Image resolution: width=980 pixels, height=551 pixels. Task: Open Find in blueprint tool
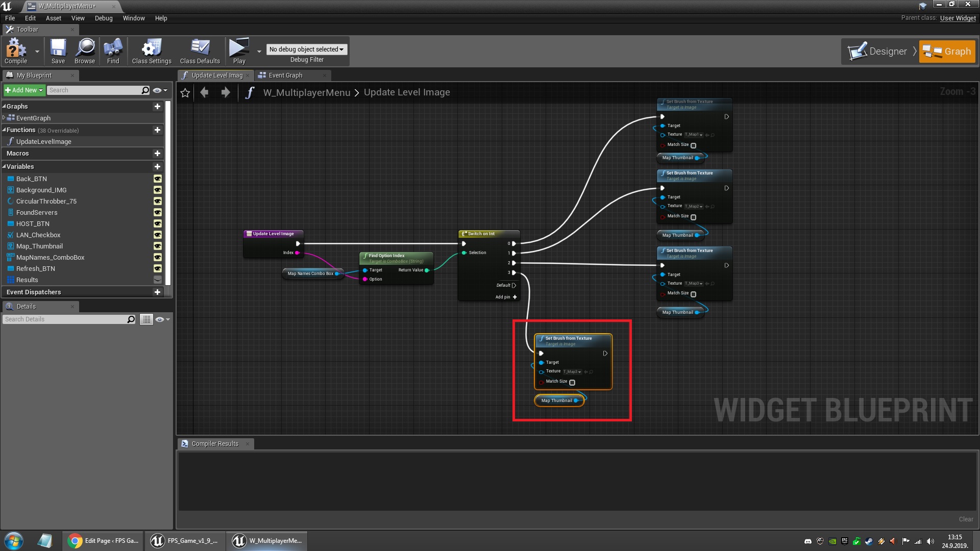click(x=113, y=51)
